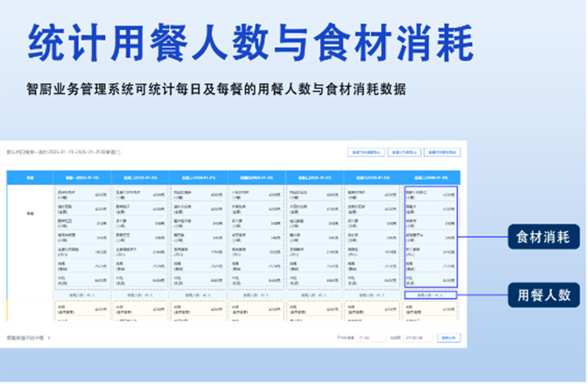The image size is (588, 384).
Task: Click the middle export button above the menu table
Action: click(405, 152)
